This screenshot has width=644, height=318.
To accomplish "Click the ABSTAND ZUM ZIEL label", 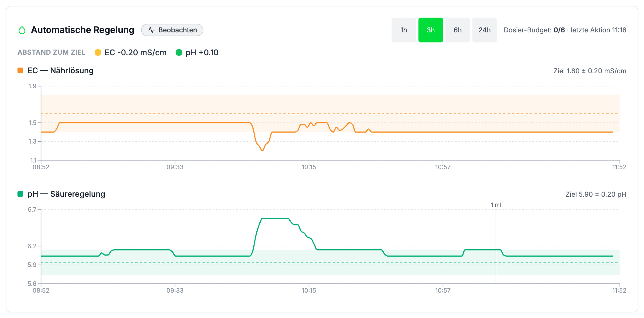I will (51, 52).
